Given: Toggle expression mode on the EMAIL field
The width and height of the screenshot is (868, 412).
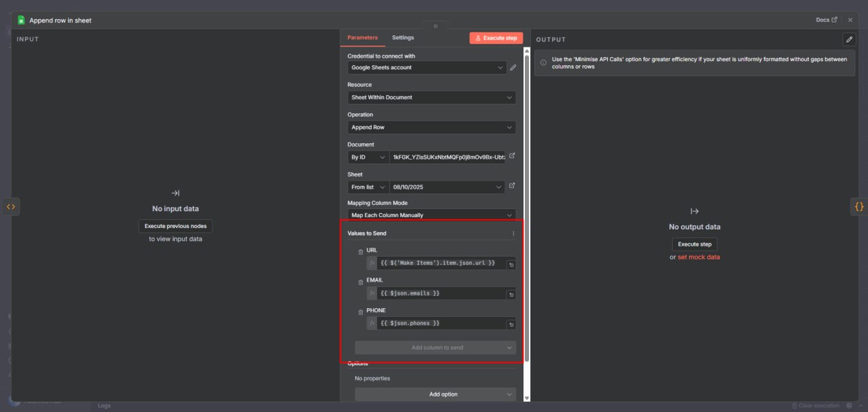Looking at the screenshot, I should coord(372,293).
